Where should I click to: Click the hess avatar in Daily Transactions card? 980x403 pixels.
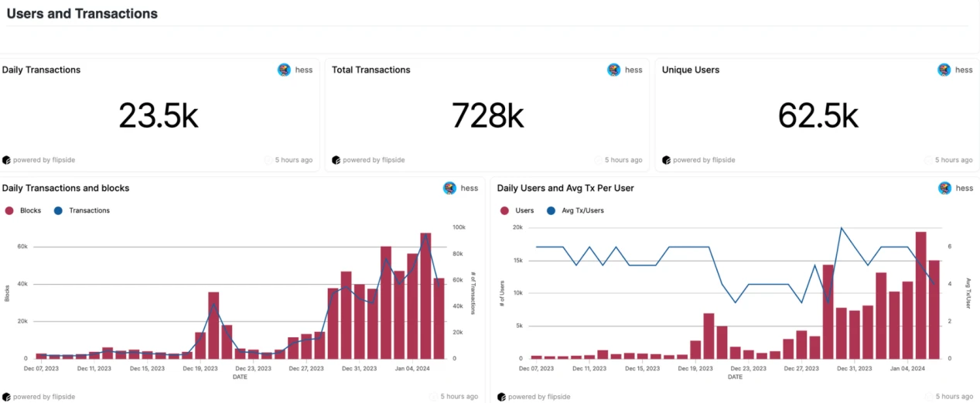click(x=284, y=70)
